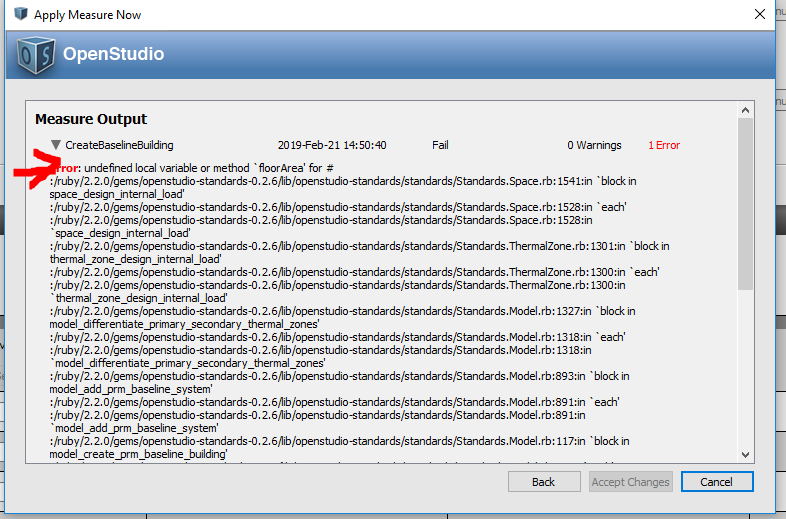Click the Accept Changes button
This screenshot has width=786, height=519.
(x=631, y=482)
